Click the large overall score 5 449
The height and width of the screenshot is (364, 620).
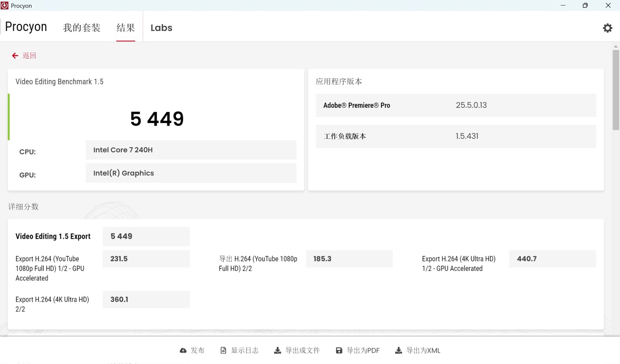click(157, 119)
